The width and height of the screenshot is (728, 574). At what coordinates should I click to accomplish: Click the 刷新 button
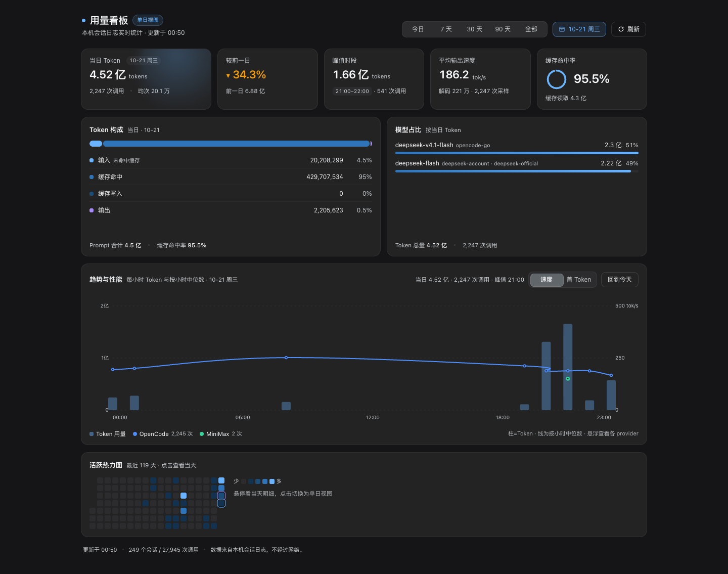point(628,29)
